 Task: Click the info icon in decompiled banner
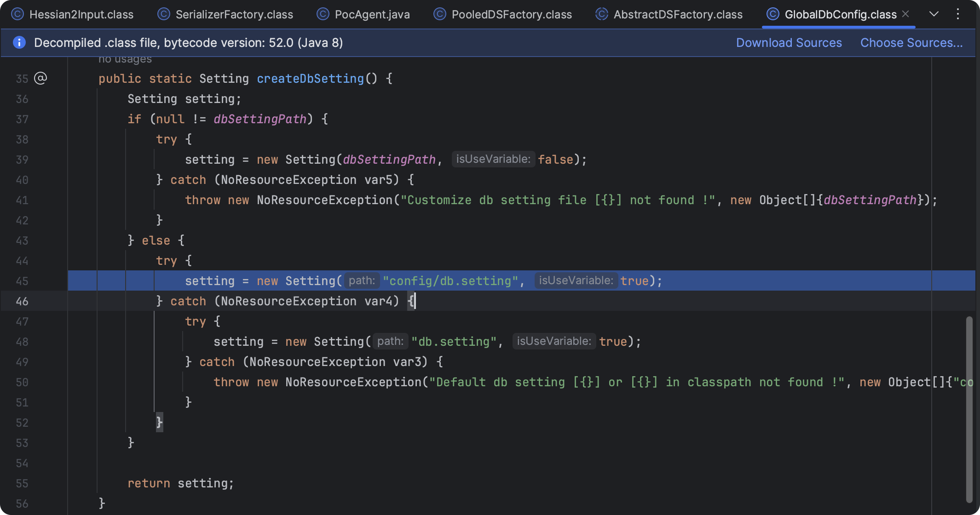(x=19, y=42)
